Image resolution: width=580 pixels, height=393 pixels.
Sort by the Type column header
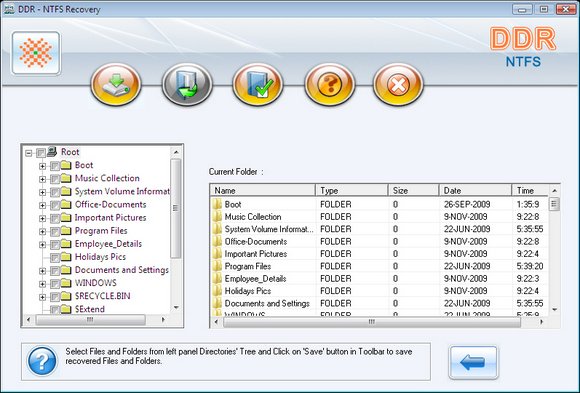(351, 190)
